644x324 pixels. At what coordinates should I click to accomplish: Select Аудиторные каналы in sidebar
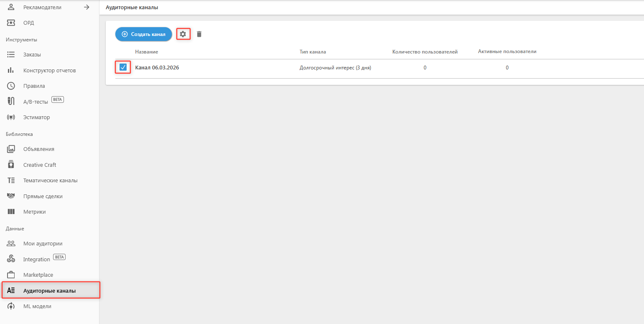49,291
